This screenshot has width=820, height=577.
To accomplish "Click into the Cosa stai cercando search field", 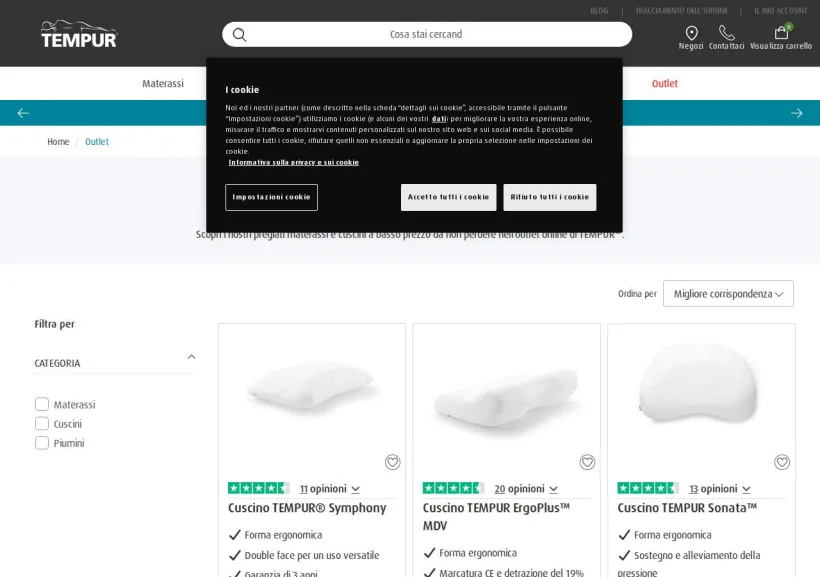I will (x=427, y=35).
